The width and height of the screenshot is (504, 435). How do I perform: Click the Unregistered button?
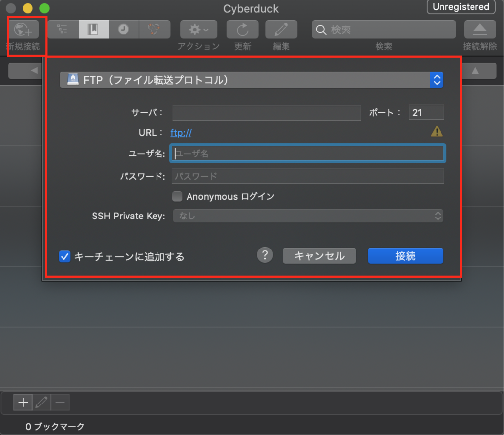click(461, 7)
